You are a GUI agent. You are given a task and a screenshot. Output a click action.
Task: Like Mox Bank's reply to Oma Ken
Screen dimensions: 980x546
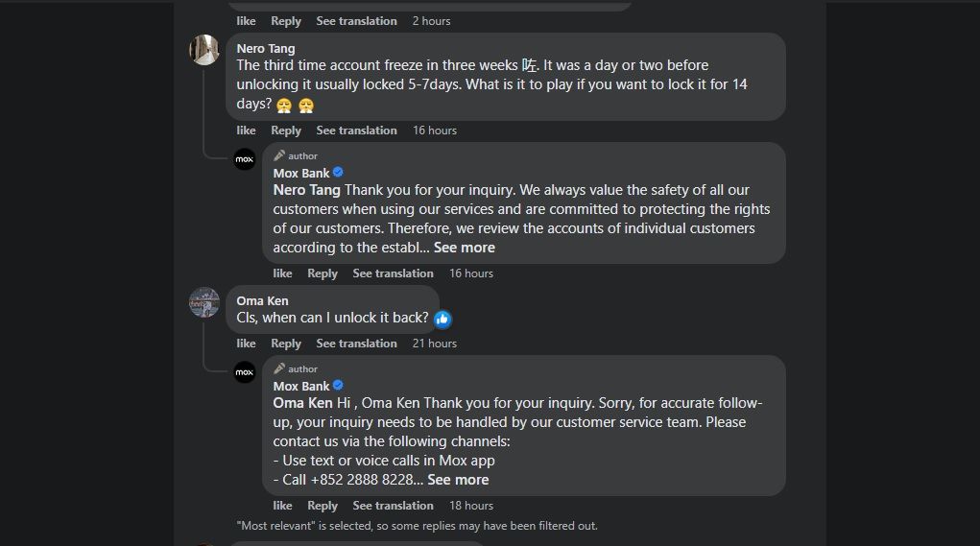(x=282, y=506)
